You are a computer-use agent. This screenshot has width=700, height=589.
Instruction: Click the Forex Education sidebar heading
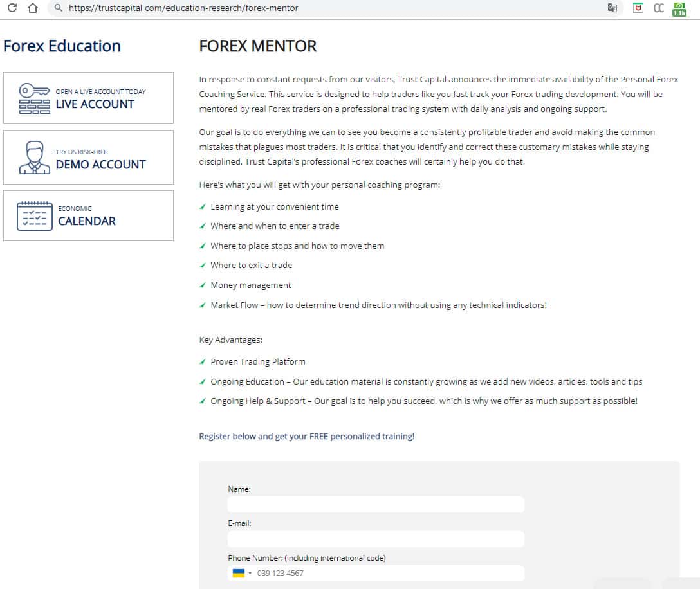(62, 46)
